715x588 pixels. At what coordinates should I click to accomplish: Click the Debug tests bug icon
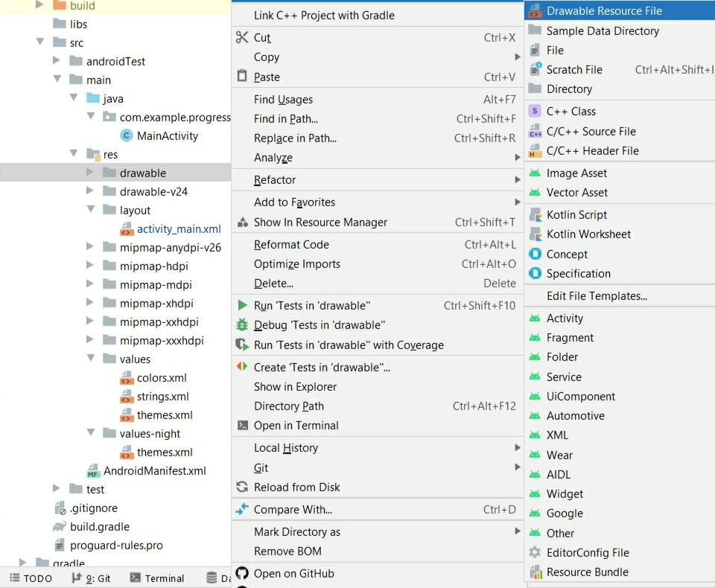242,325
